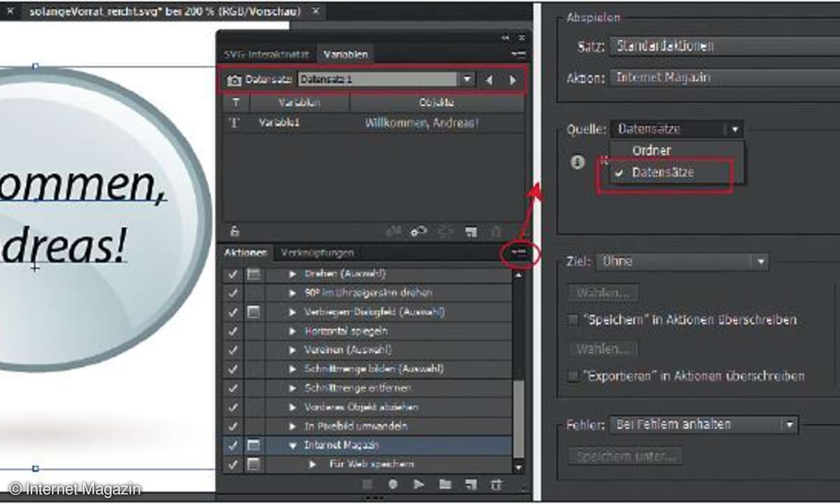Click Speichern unter... button
The height and width of the screenshot is (504, 840).
[625, 456]
